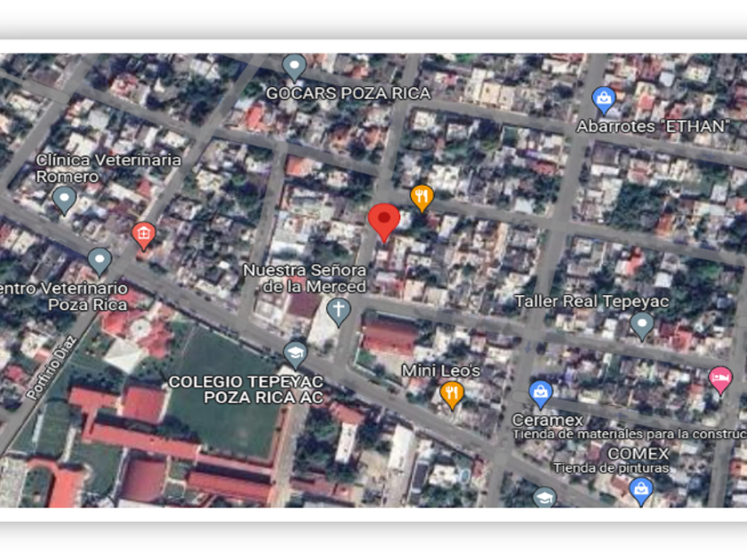Click the Abarrotes "ETHAN" label

click(x=653, y=126)
